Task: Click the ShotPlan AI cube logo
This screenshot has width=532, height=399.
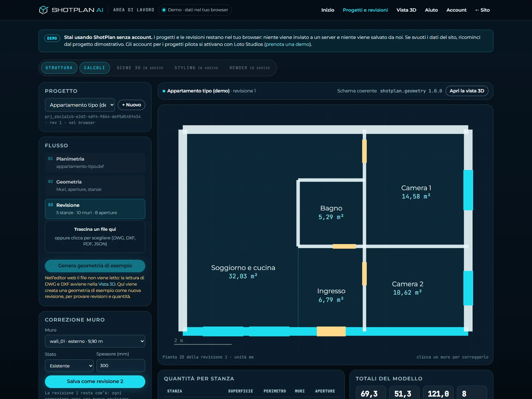Action: pyautogui.click(x=44, y=10)
